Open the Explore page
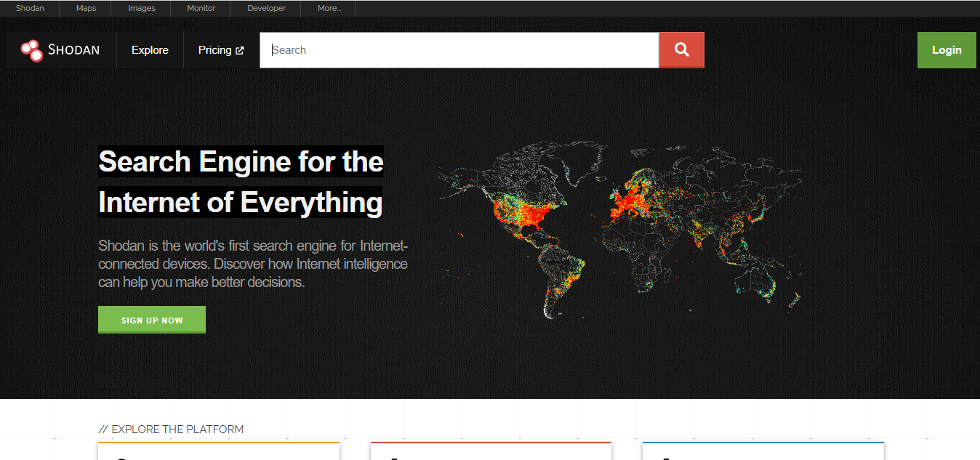 tap(150, 50)
